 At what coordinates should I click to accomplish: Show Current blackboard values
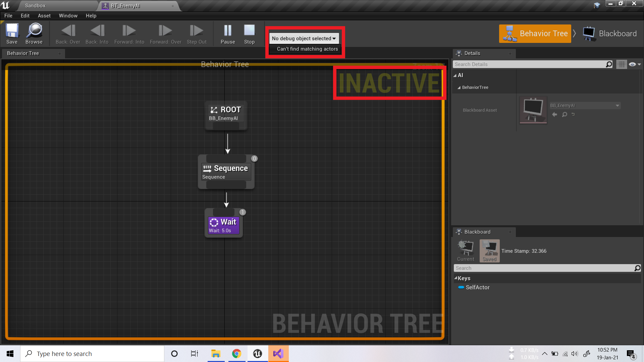[x=466, y=251]
